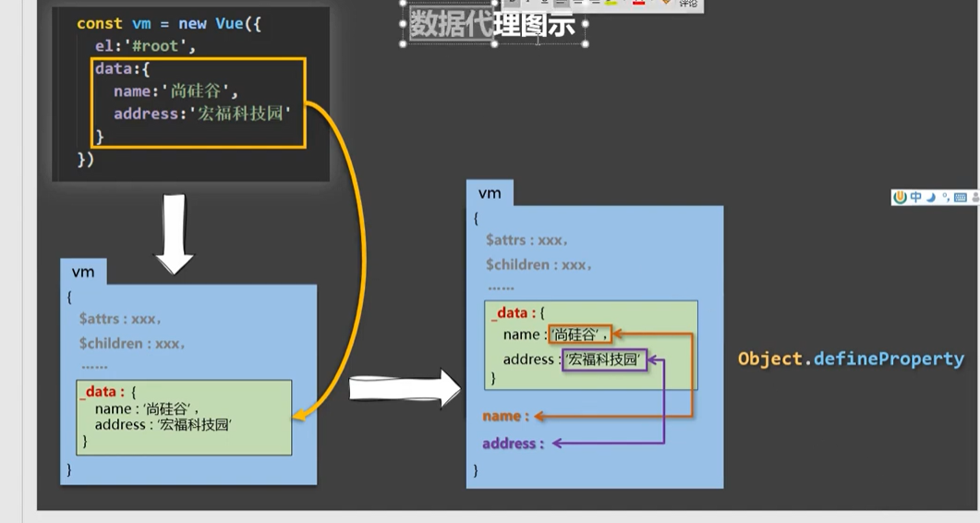Screen dimensions: 980x523
Task: Click the IME logo icon
Action: (x=901, y=197)
